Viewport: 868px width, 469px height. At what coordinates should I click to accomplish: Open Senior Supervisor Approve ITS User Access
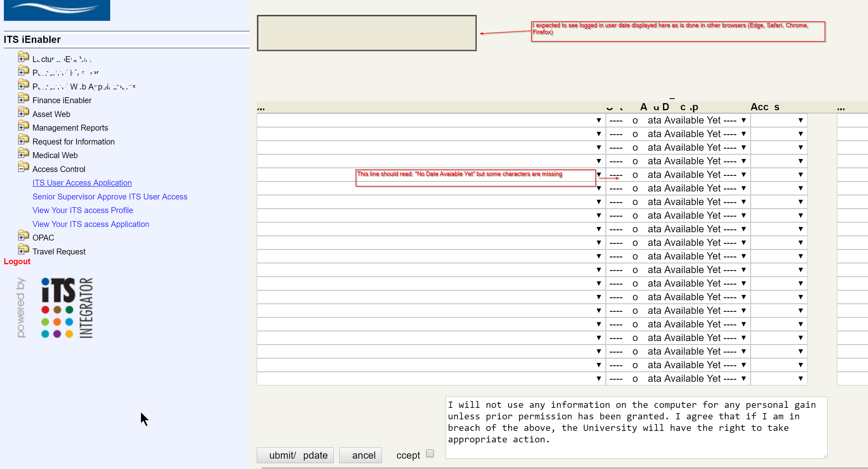(110, 197)
